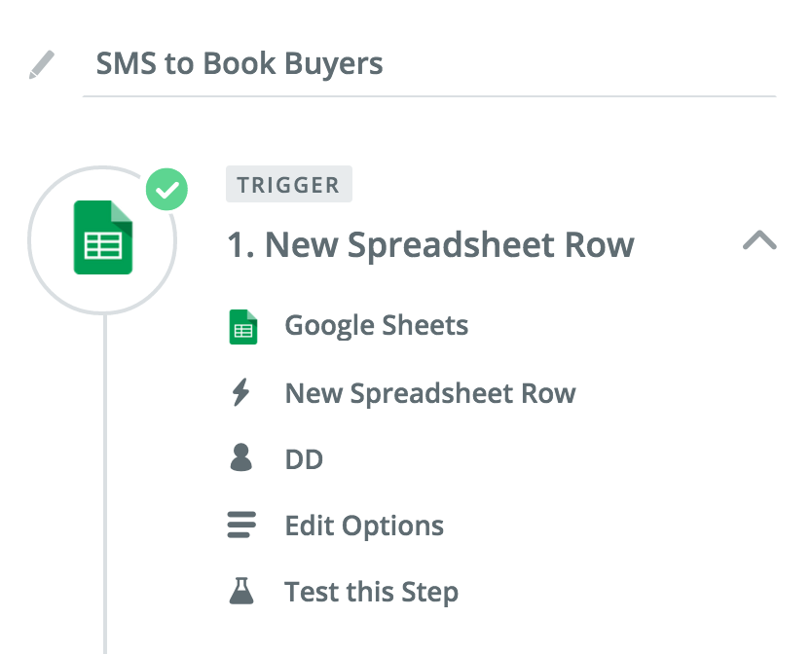Screen dimensions: 812x654
Task: Click the vertical connector line below the trigger
Action: pyautogui.click(x=104, y=487)
